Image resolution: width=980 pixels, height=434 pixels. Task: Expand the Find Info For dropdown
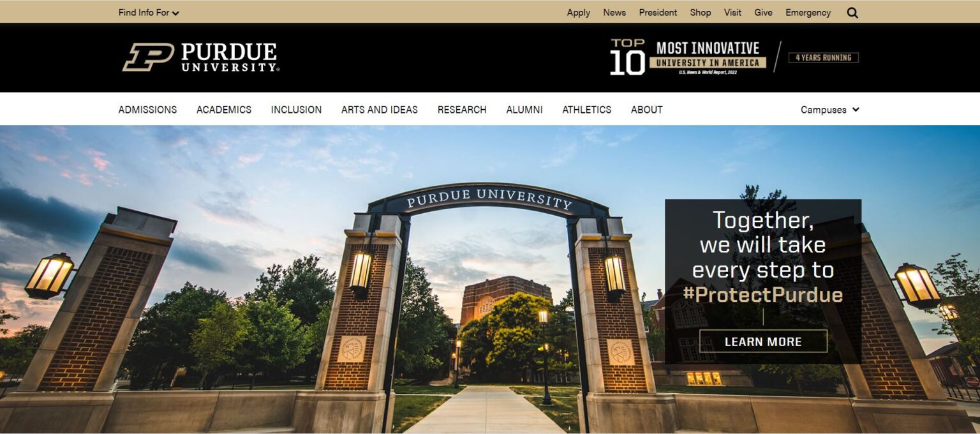(x=149, y=13)
